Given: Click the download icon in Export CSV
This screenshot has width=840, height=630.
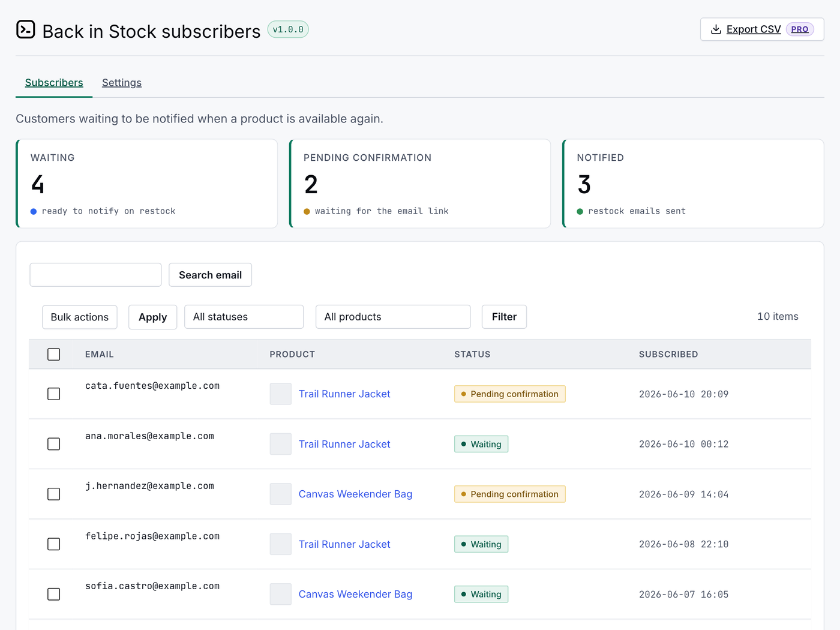Looking at the screenshot, I should pyautogui.click(x=716, y=29).
